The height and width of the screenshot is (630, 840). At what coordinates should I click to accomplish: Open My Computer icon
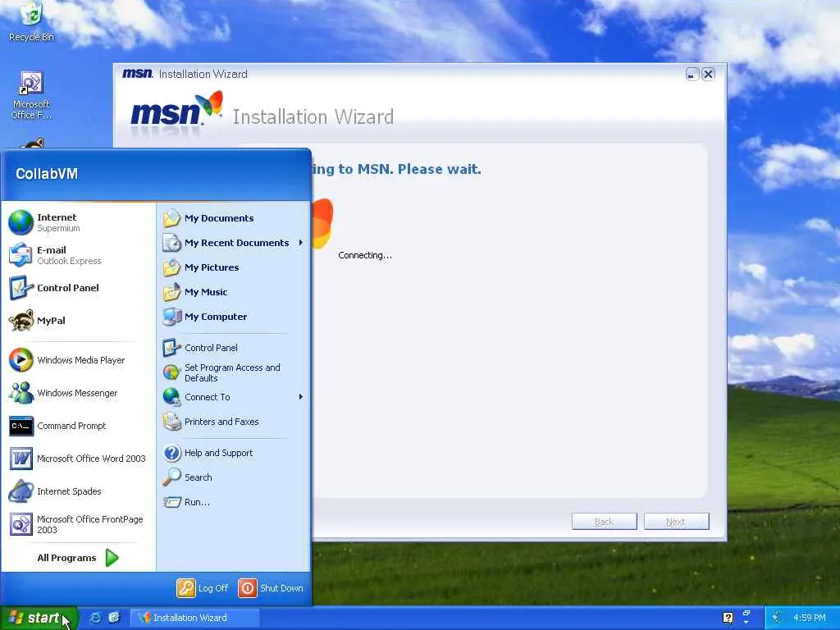(172, 317)
